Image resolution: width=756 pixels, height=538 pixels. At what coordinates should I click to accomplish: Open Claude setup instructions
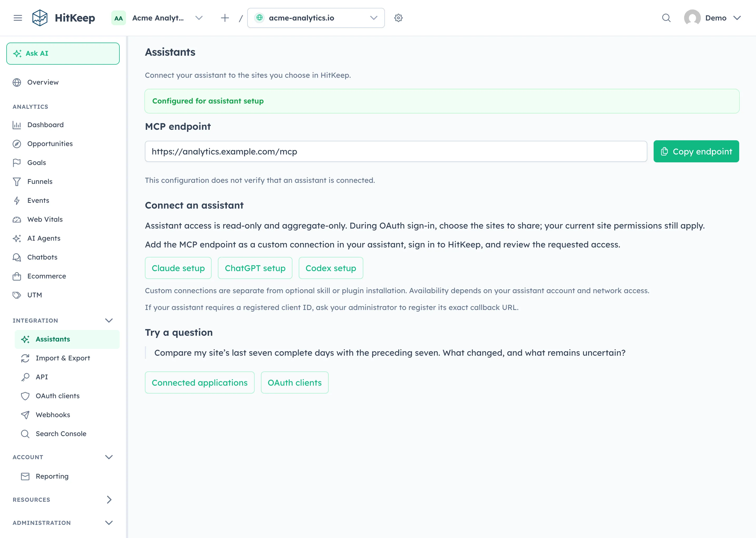178,268
